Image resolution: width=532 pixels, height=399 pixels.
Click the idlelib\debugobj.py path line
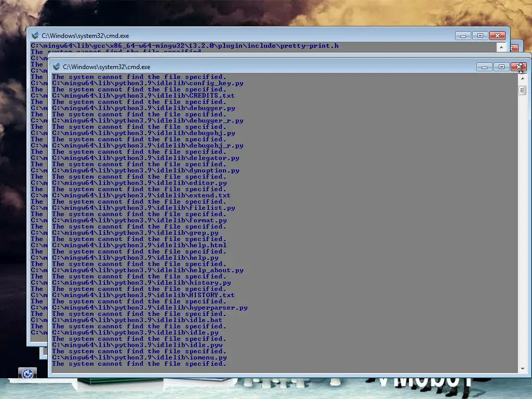click(x=143, y=133)
